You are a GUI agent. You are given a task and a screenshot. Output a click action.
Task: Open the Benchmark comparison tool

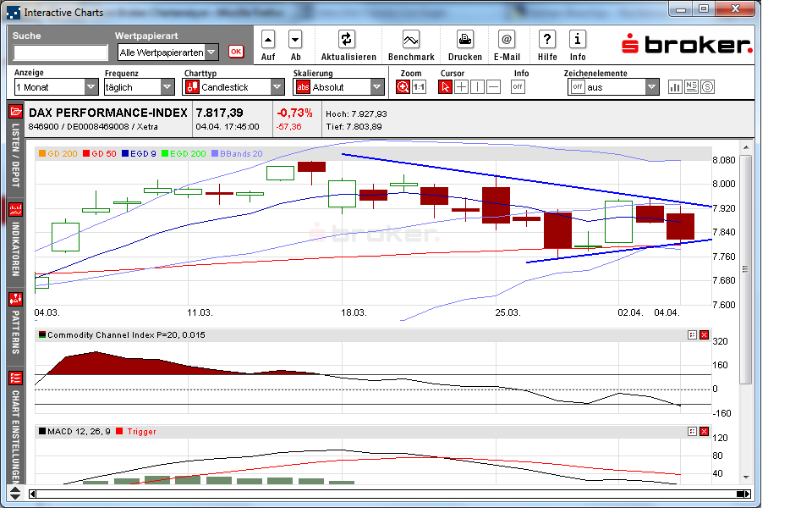point(411,40)
